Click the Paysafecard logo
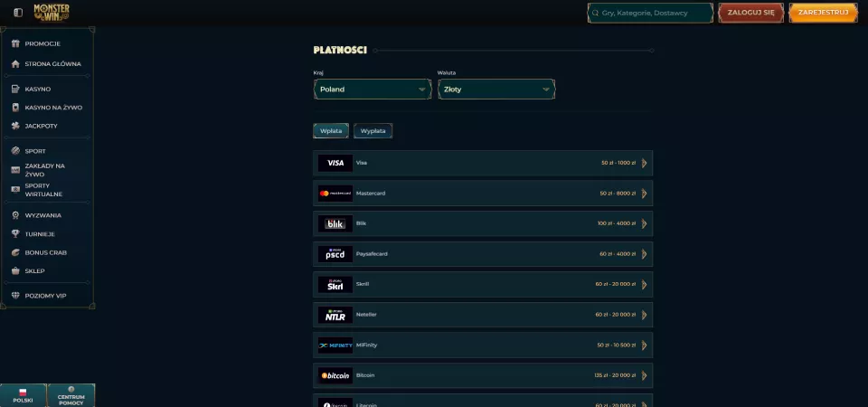Viewport: 868px width, 407px height. (x=335, y=254)
